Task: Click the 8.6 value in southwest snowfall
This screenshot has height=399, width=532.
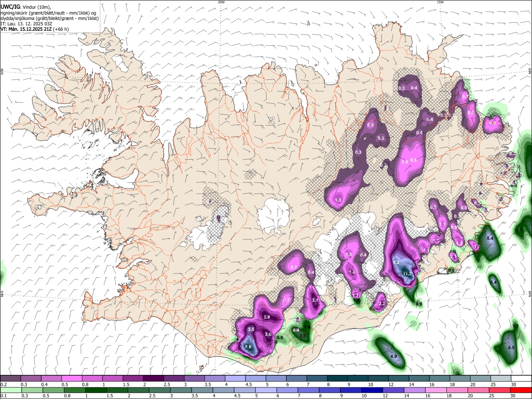Action: coord(248,347)
